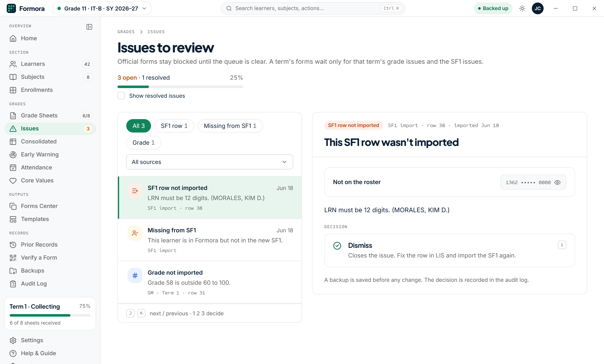Open Grade Sheets page
The height and width of the screenshot is (364, 604).
(50, 116)
